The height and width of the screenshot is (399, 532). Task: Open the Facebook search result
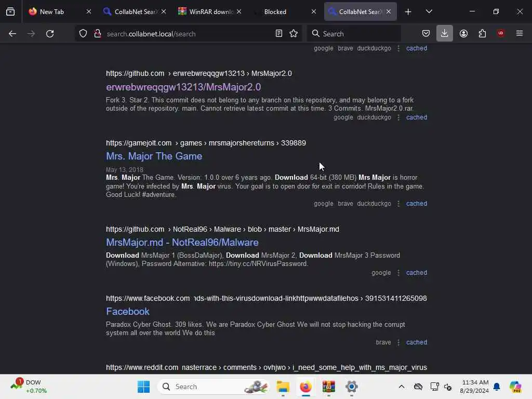coord(128,312)
